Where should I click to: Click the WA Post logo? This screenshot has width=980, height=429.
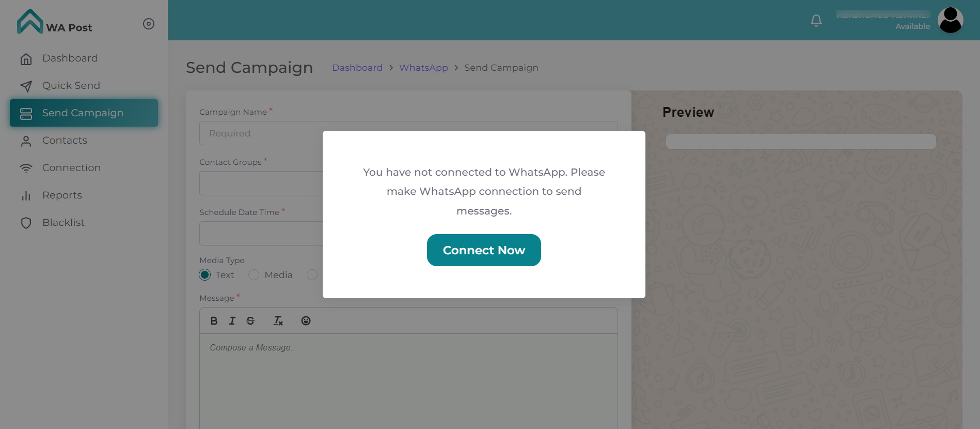pyautogui.click(x=54, y=23)
